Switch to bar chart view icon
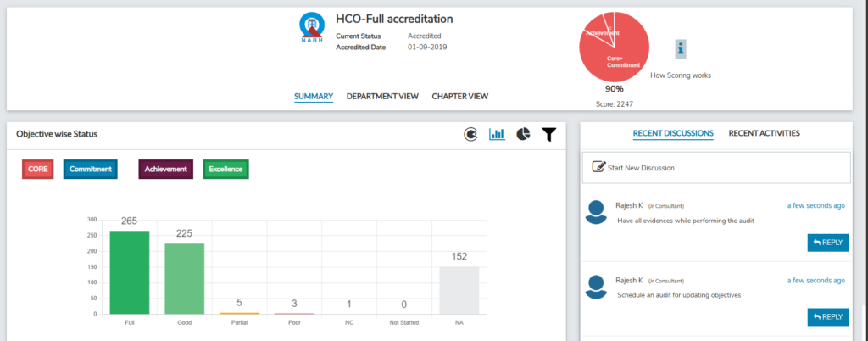This screenshot has height=341, width=868. pyautogui.click(x=498, y=134)
